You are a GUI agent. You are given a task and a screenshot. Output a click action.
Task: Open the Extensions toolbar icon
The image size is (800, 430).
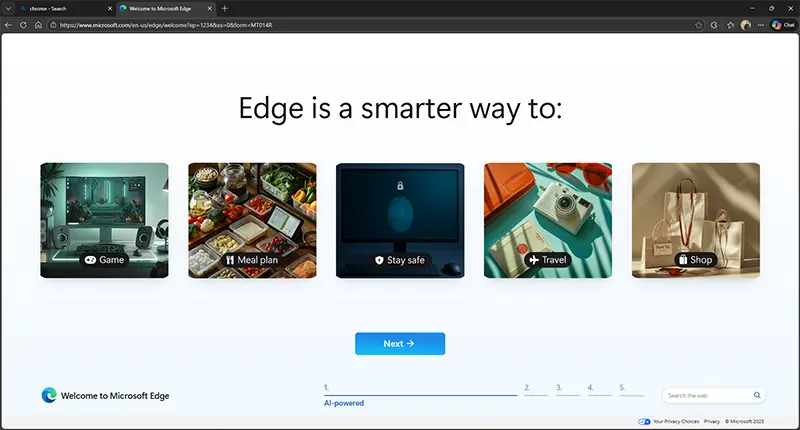click(714, 24)
